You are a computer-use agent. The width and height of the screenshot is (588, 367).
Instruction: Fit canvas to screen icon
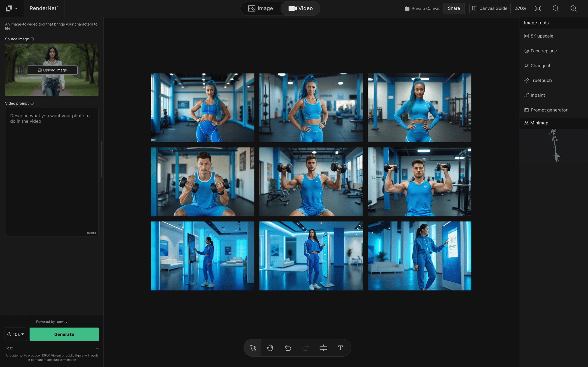538,8
